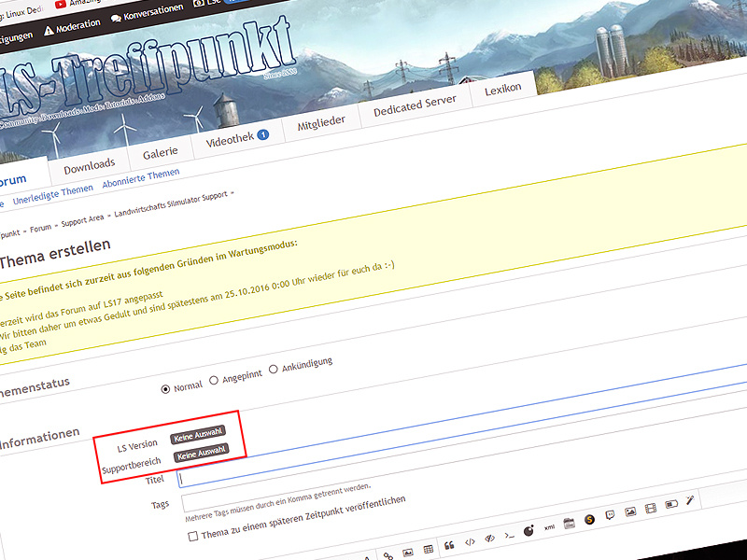Viewport: 747px width, 560px height.
Task: Open the LS Version 'Keine Auswahl' dropdown
Action: [x=198, y=434]
